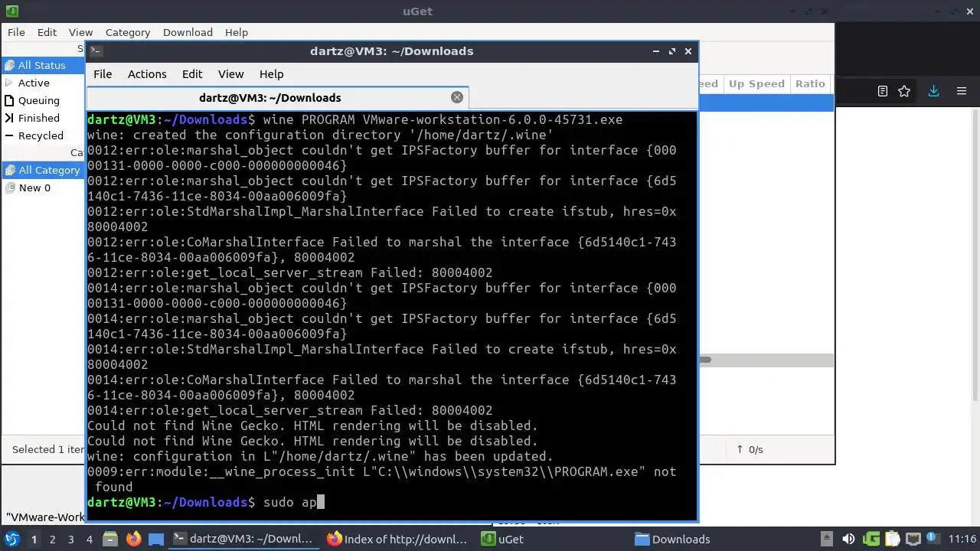
Task: Click the Up Speed column header
Action: point(756,83)
